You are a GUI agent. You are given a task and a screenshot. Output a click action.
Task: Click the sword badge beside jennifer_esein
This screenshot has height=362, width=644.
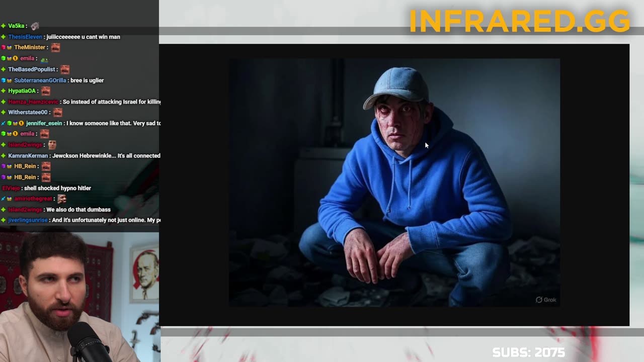(4, 123)
